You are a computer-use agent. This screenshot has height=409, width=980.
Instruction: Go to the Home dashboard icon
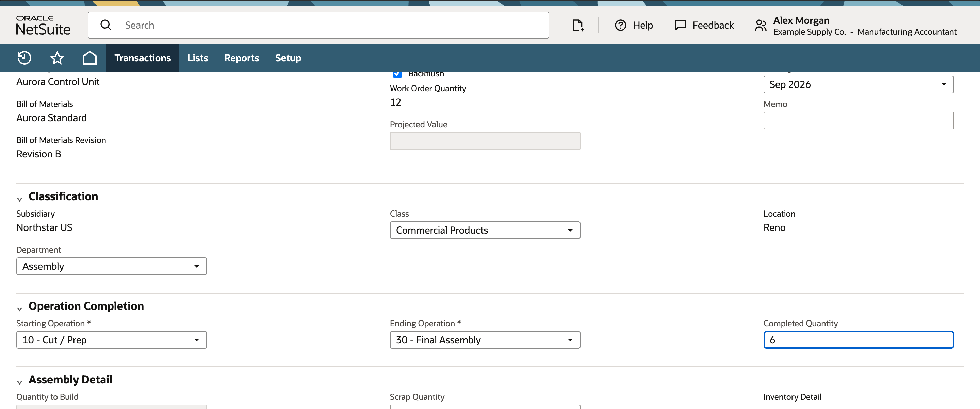tap(90, 58)
